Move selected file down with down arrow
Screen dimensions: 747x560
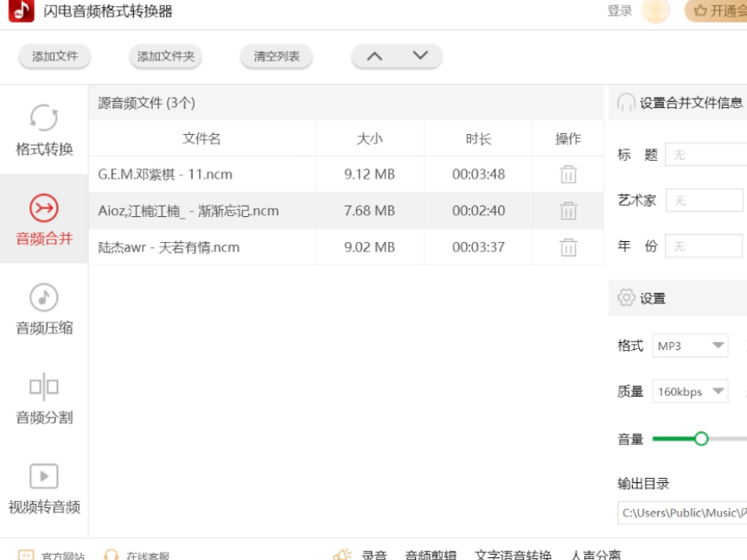point(419,56)
